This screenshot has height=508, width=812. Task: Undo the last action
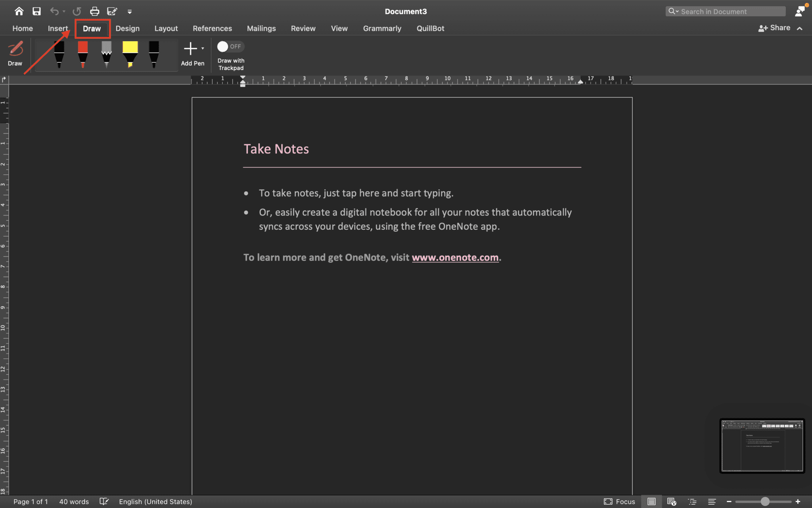click(x=55, y=11)
